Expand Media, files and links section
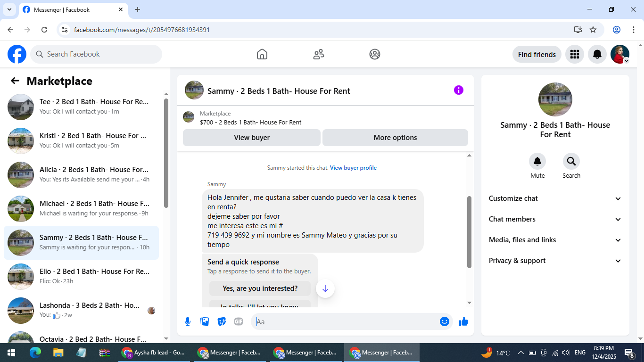Screen dimensions: 644x362 pos(555,240)
